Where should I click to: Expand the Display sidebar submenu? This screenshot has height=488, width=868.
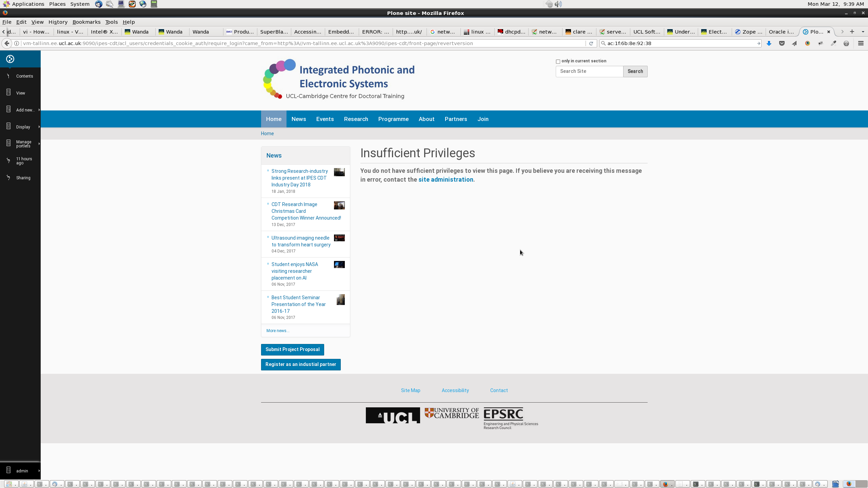[x=23, y=127]
